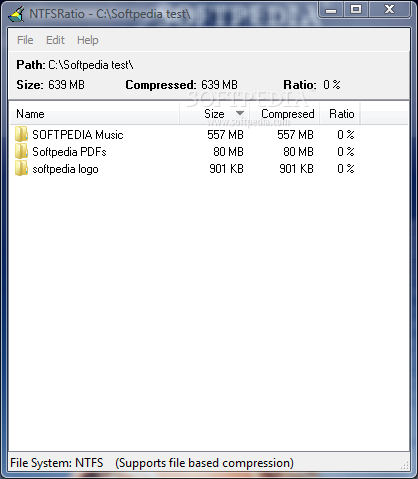Open the Help menu
The width and height of the screenshot is (418, 479).
tap(88, 40)
